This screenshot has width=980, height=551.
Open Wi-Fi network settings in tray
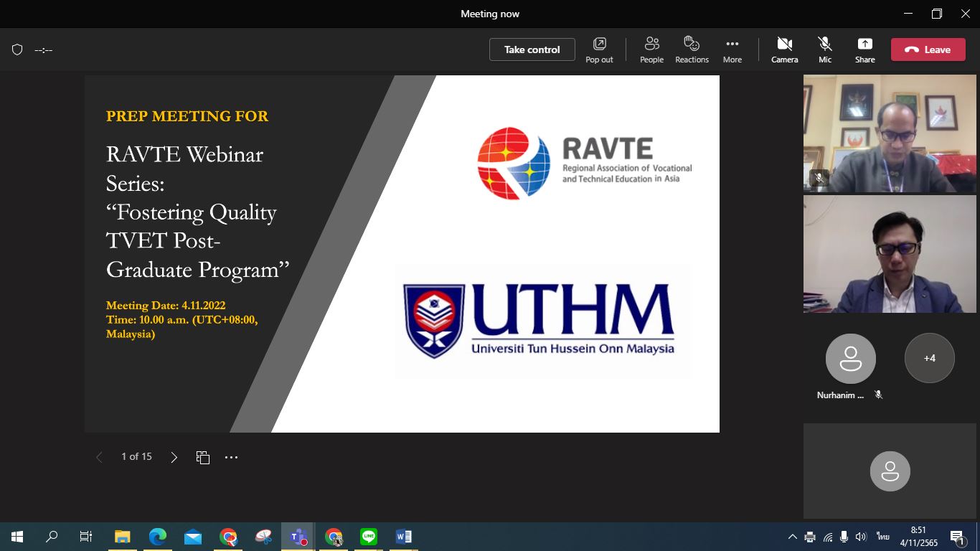(x=828, y=537)
